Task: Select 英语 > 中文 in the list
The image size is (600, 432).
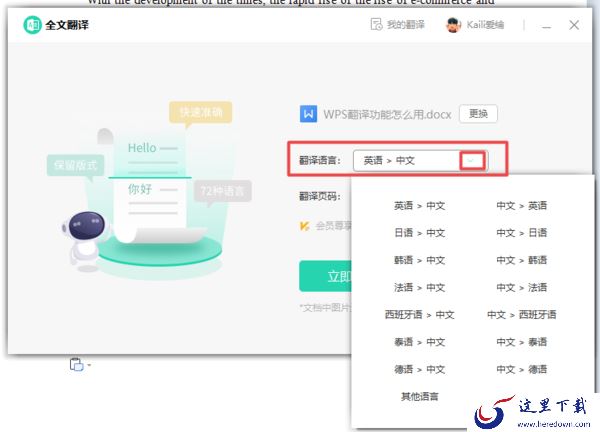Action: point(419,206)
